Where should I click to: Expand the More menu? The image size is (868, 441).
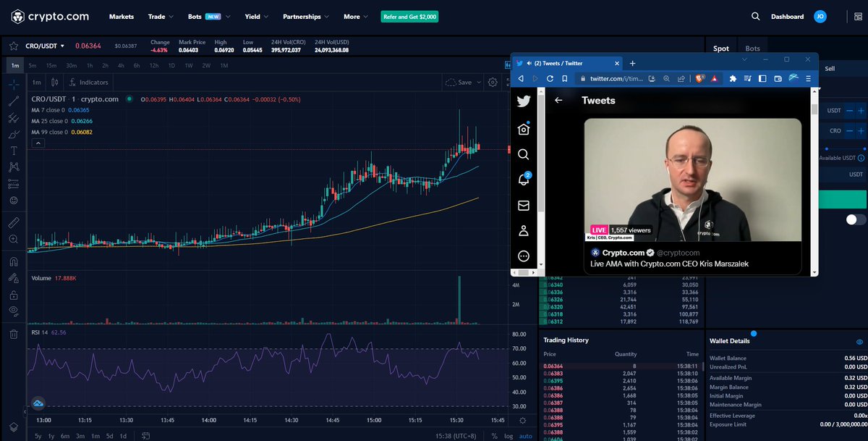click(x=355, y=16)
